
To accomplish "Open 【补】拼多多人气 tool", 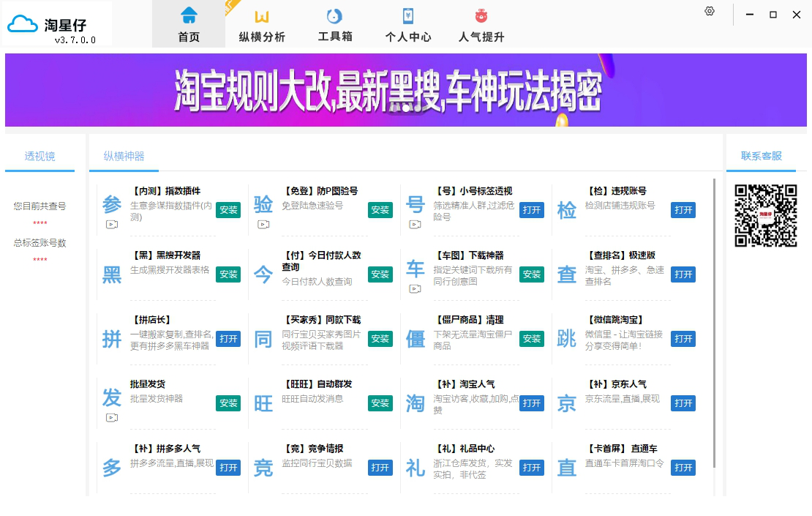I will click(x=228, y=467).
